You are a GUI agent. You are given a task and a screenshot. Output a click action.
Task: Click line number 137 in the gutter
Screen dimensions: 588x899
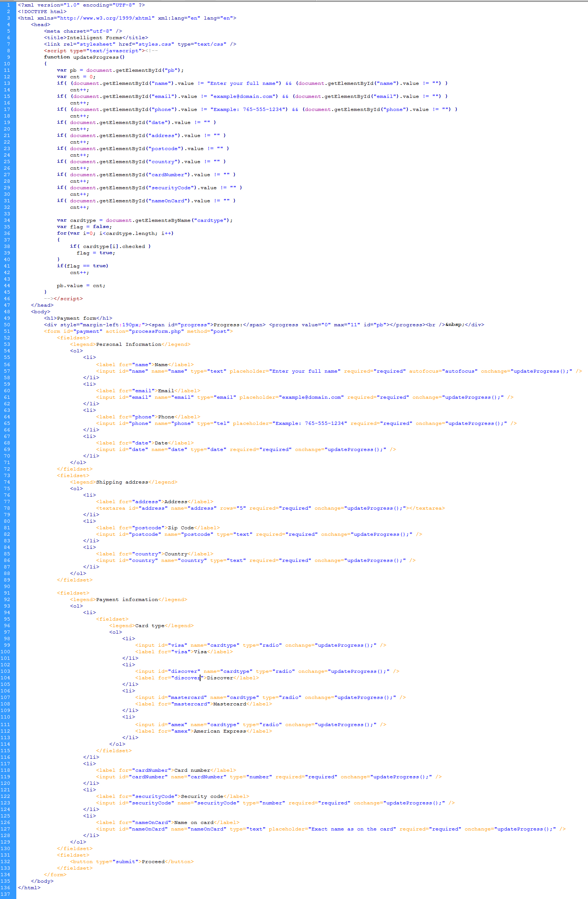[6, 894]
